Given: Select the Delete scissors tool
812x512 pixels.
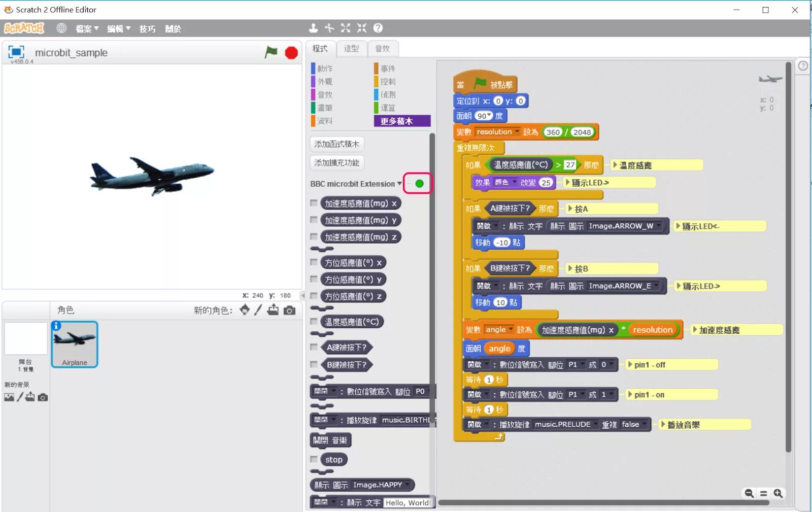Looking at the screenshot, I should pos(329,28).
